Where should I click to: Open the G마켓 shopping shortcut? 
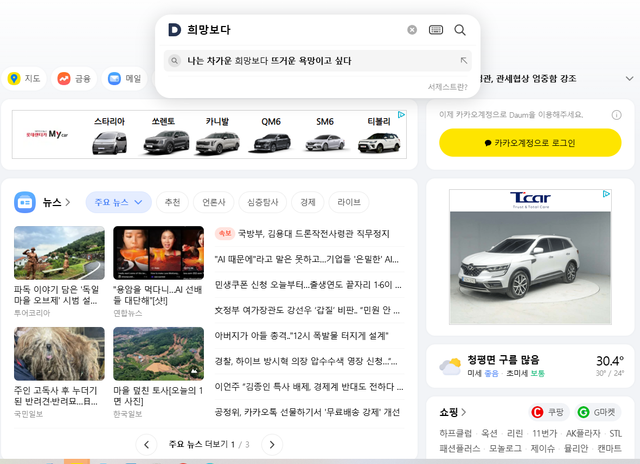598,412
